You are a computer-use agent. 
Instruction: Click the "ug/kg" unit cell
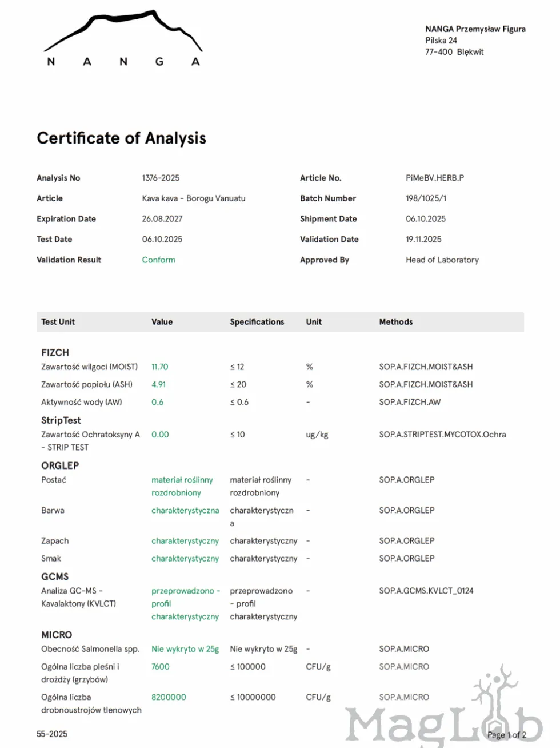[x=317, y=435]
